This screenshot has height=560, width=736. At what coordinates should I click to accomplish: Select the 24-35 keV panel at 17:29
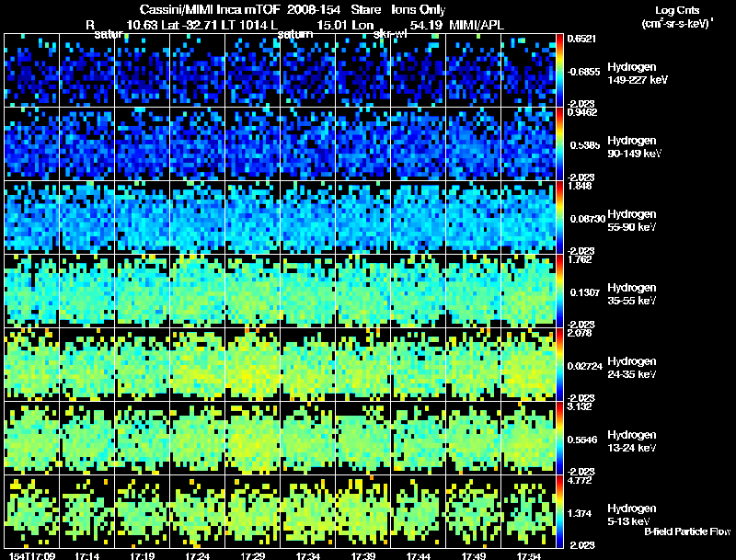tap(252, 365)
